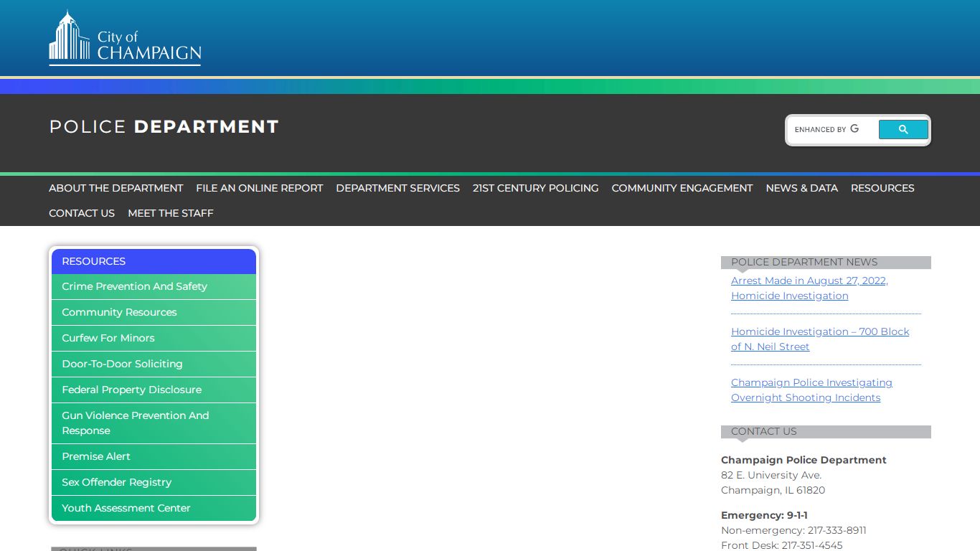980x551 pixels.
Task: Select Front Desk 217-351-4545 number
Action: coord(781,545)
